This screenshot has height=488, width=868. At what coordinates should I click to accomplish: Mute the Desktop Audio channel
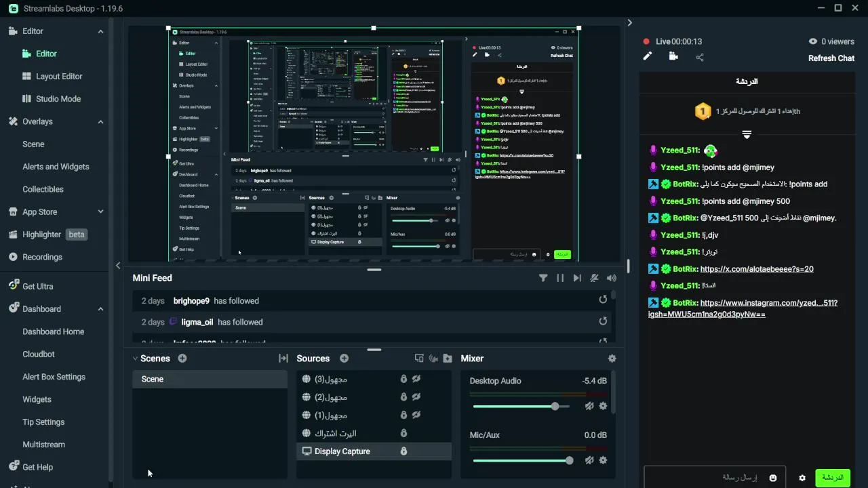click(589, 406)
